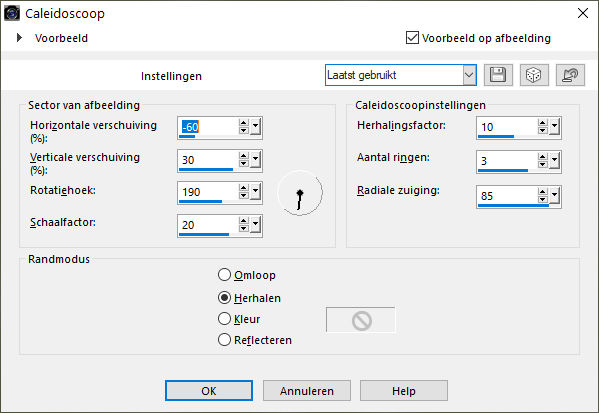Click the randomize parameters dice icon
599x413 pixels.
click(x=534, y=75)
